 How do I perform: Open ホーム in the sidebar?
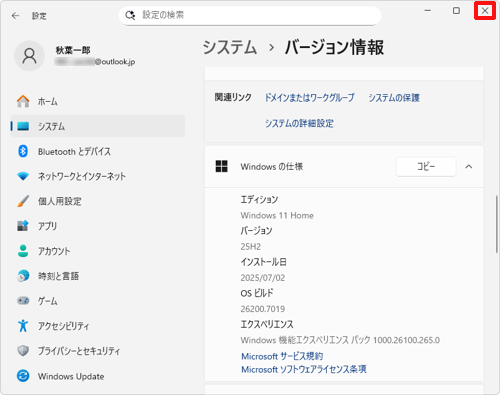click(98, 101)
